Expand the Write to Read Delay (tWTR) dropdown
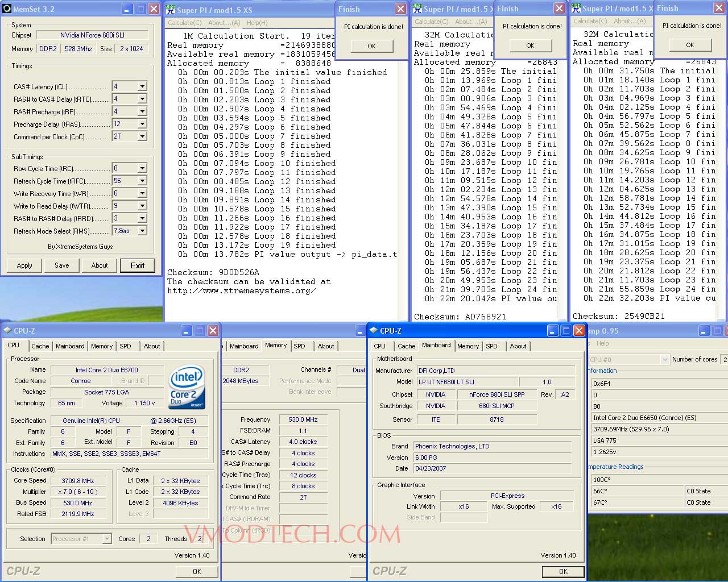The height and width of the screenshot is (582, 728). (142, 206)
